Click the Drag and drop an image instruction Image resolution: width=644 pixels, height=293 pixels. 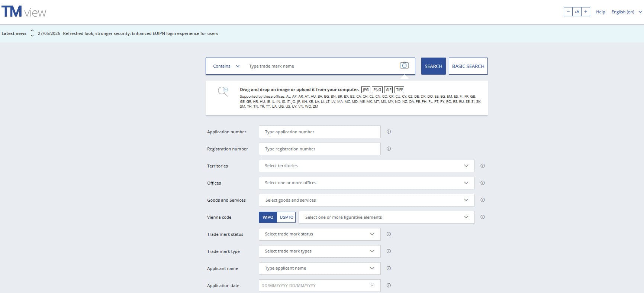coord(299,89)
